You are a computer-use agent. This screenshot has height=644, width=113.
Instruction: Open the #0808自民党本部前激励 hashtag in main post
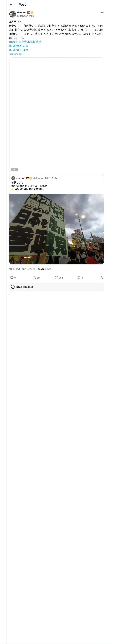coord(25,42)
